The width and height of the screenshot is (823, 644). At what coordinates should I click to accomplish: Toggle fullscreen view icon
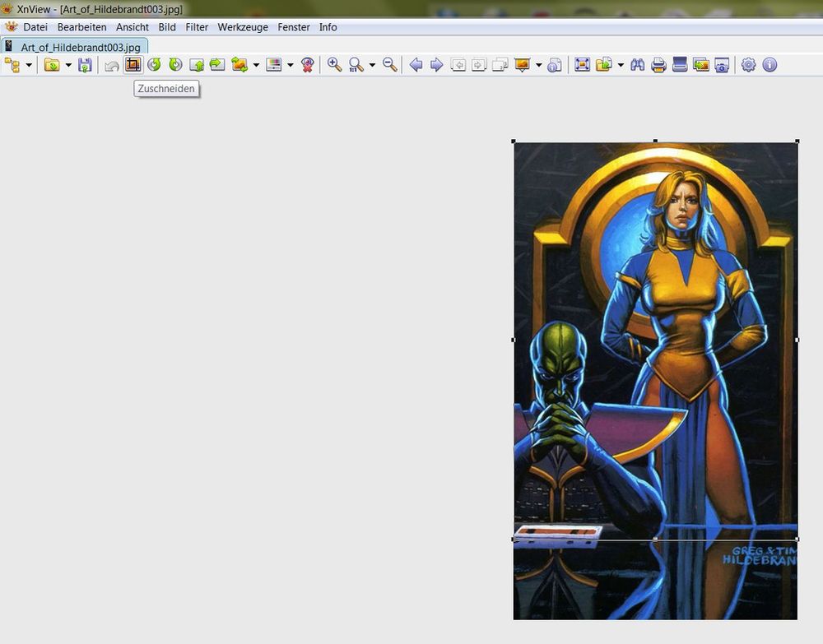[582, 65]
